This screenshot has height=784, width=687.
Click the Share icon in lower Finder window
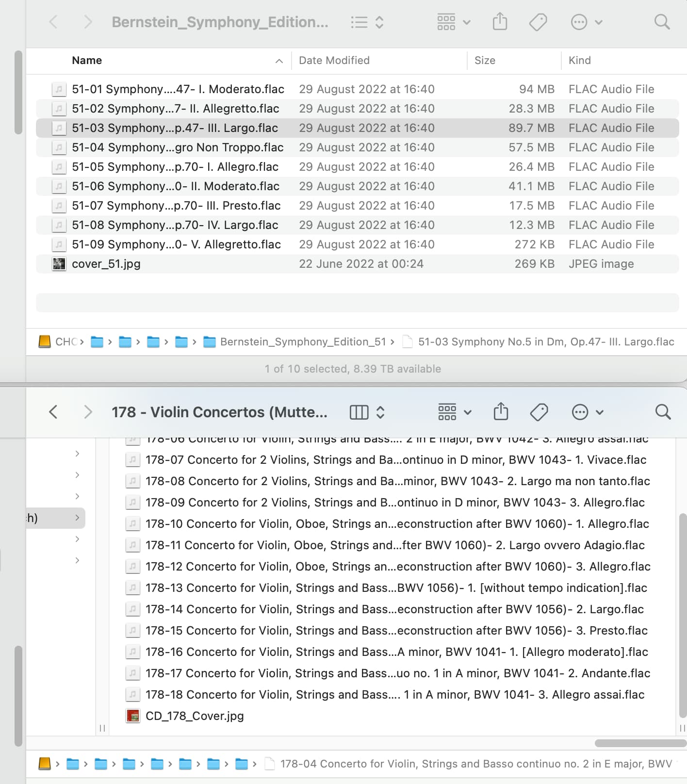pos(501,412)
